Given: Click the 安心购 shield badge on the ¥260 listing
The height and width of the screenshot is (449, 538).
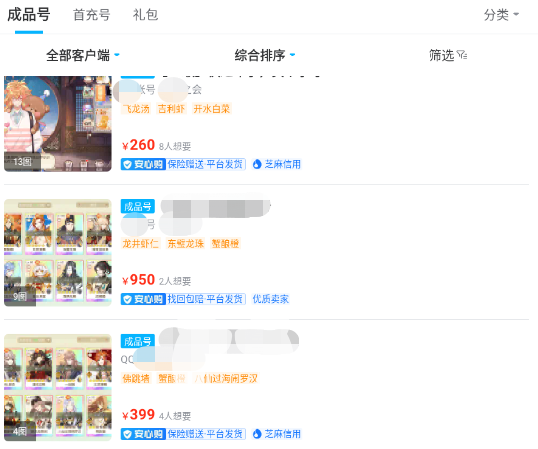Looking at the screenshot, I should pyautogui.click(x=143, y=164).
